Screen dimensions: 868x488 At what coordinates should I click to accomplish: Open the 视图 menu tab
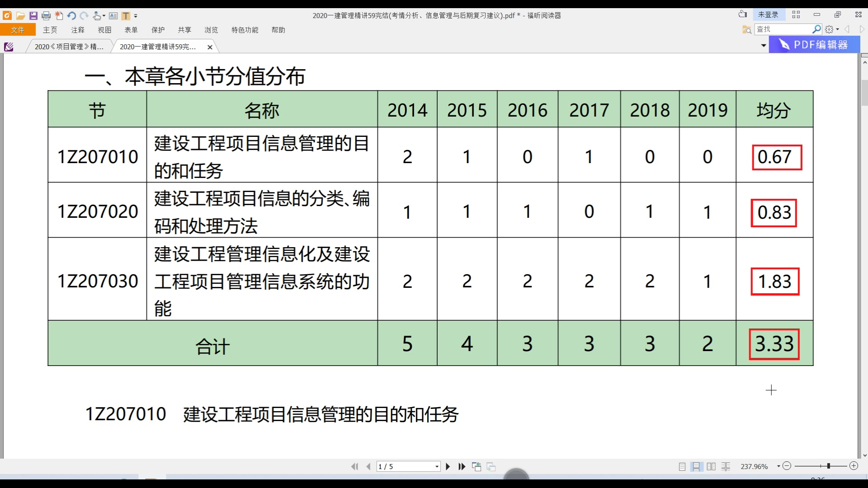104,30
